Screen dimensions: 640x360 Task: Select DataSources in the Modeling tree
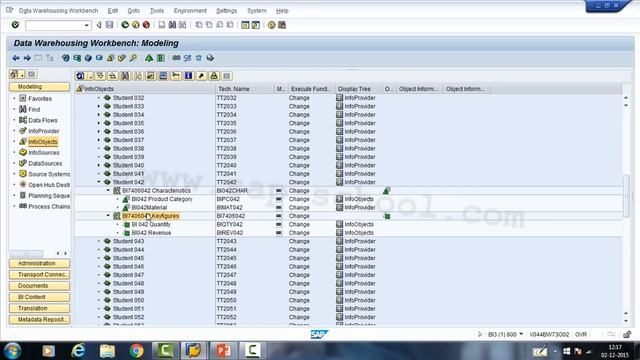(x=45, y=163)
